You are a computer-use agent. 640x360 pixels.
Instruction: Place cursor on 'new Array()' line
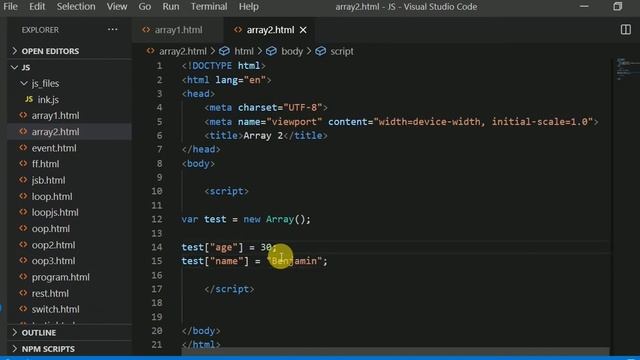coord(246,220)
